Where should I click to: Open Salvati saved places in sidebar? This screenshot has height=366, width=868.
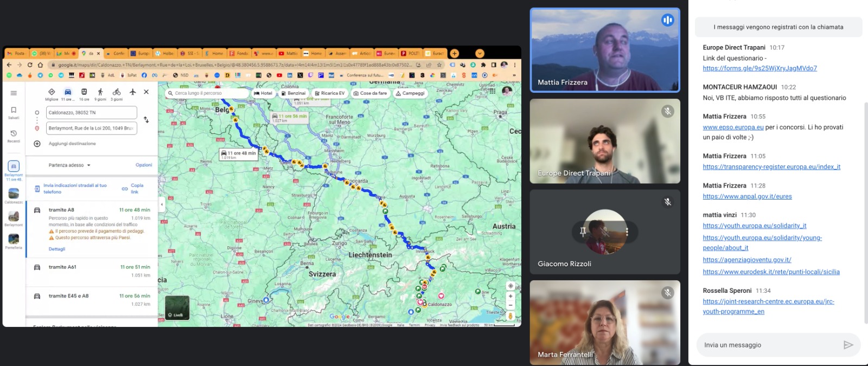click(14, 112)
